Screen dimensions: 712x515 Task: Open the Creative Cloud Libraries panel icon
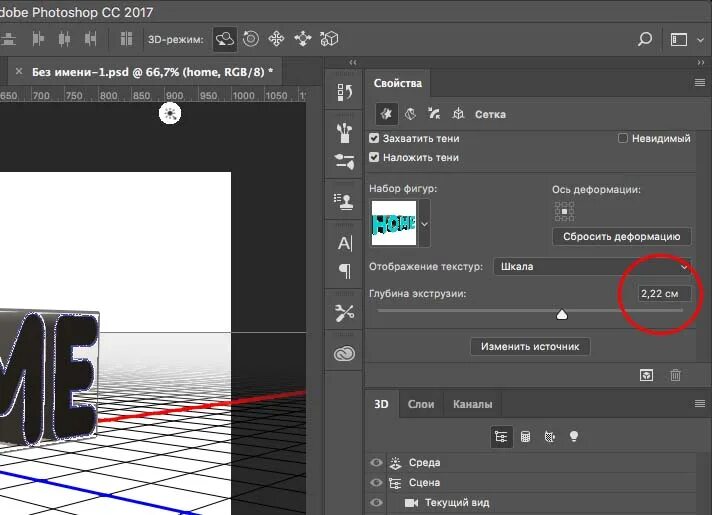click(x=344, y=354)
